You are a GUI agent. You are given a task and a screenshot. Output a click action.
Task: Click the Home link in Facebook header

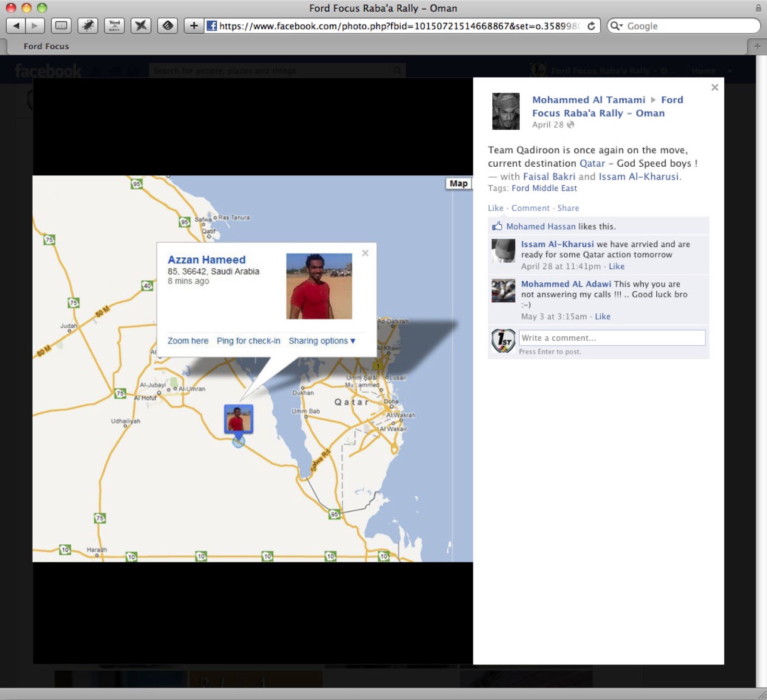coord(704,71)
